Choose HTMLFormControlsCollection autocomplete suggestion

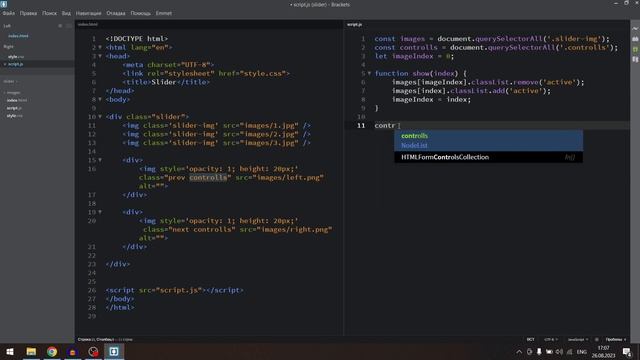[x=488, y=157]
